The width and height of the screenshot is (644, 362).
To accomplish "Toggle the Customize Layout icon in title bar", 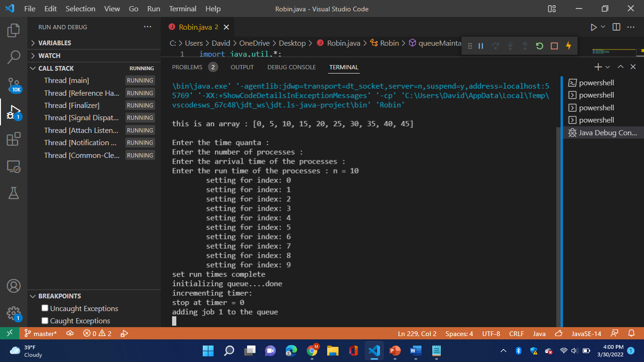I will (552, 9).
